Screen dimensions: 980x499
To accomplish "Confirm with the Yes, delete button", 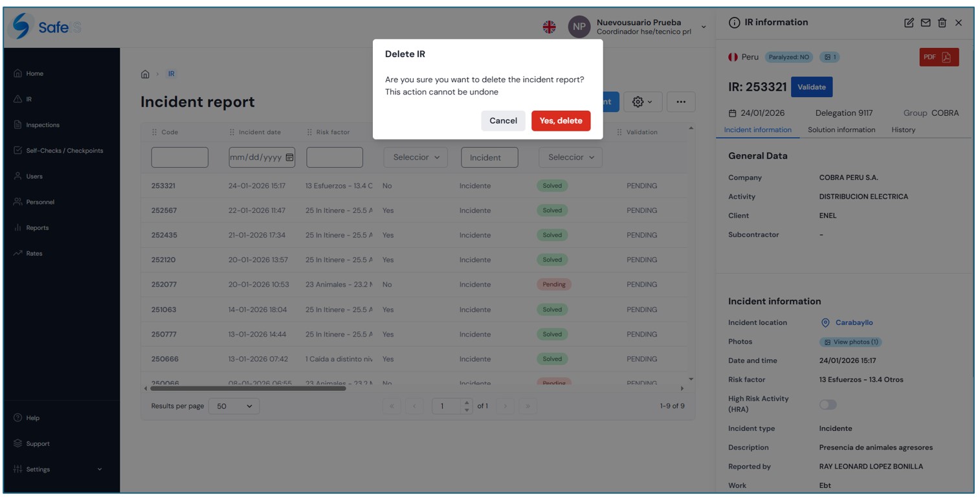I will [561, 121].
